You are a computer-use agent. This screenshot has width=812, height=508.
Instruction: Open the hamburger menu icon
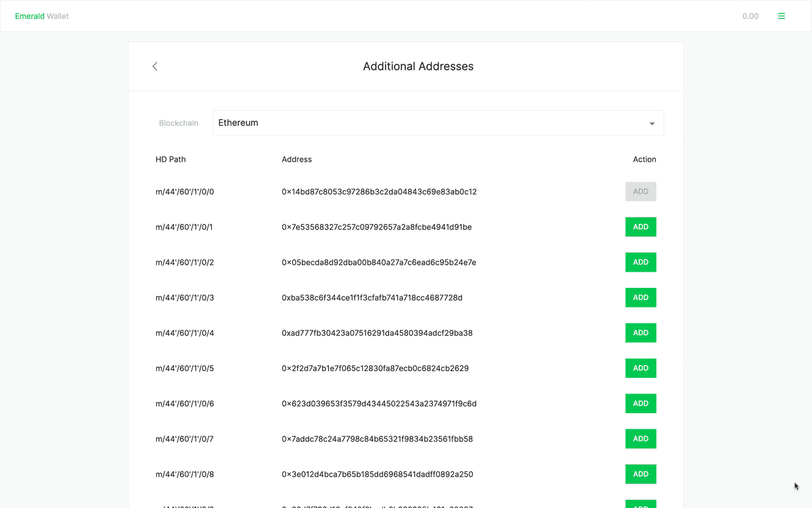[x=782, y=16]
